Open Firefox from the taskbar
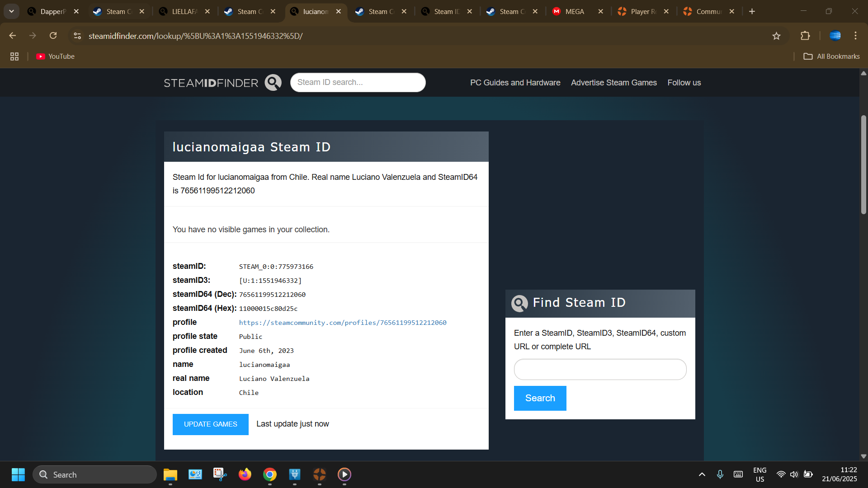Viewport: 868px width, 488px height. click(245, 474)
